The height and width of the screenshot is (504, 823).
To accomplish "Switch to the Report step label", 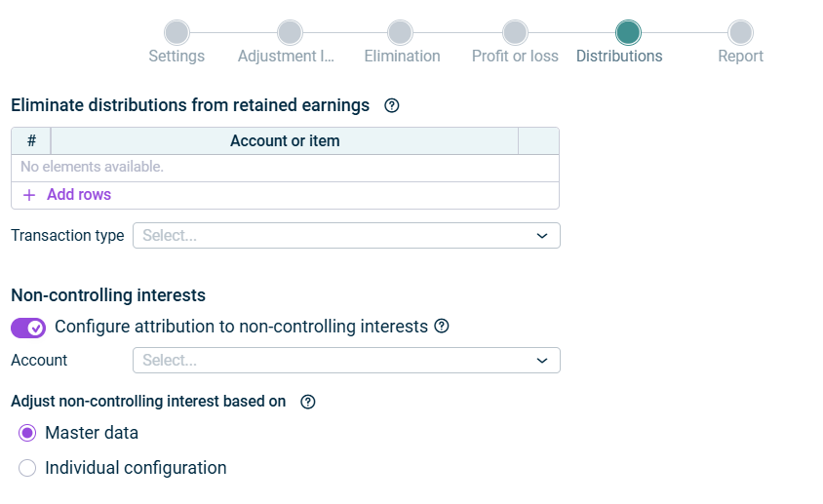I will click(x=740, y=57).
